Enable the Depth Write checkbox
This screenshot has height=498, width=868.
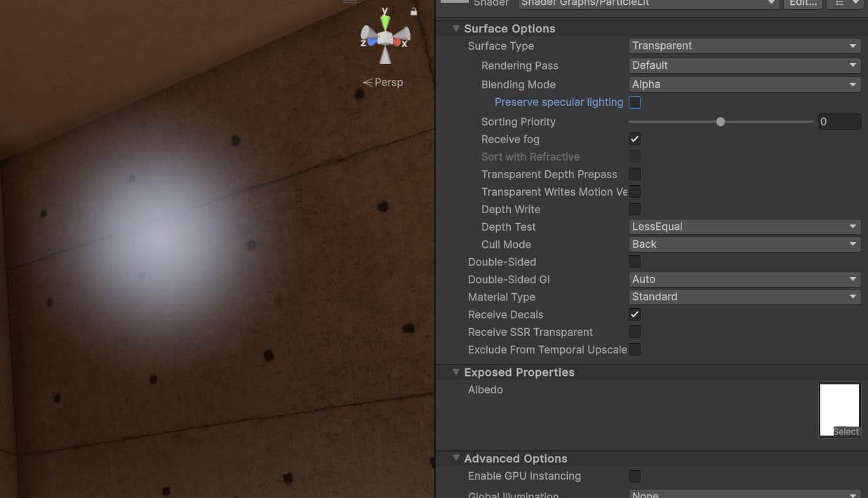tap(635, 209)
